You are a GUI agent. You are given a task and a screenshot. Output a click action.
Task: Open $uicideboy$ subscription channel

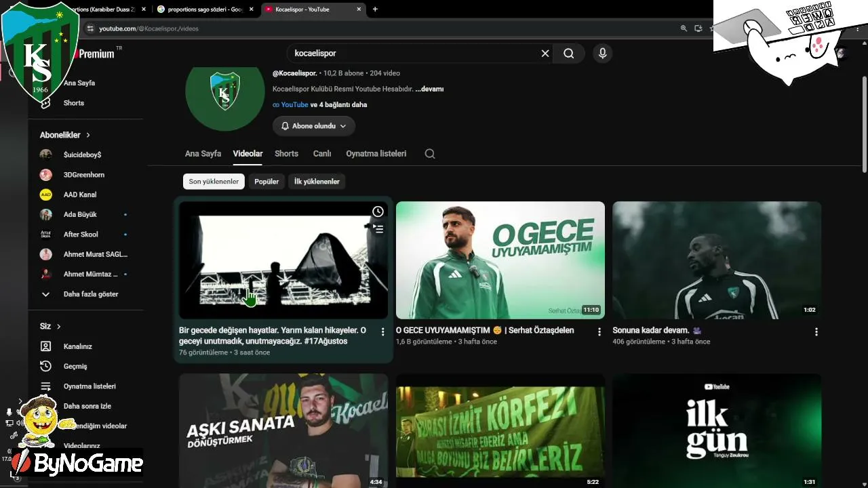pos(82,155)
